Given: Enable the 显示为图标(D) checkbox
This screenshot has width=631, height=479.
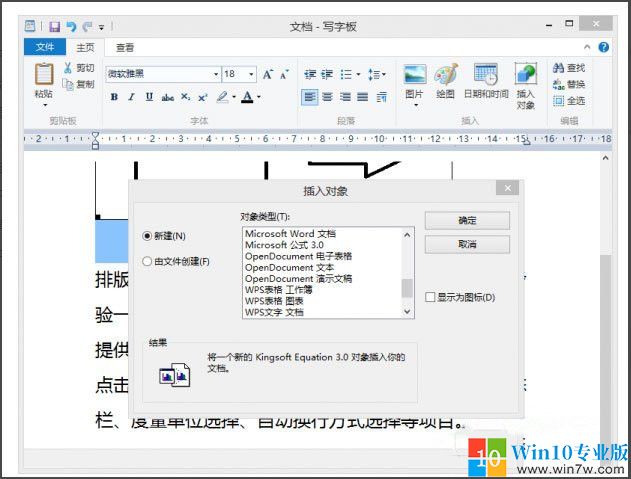Looking at the screenshot, I should pyautogui.click(x=430, y=297).
